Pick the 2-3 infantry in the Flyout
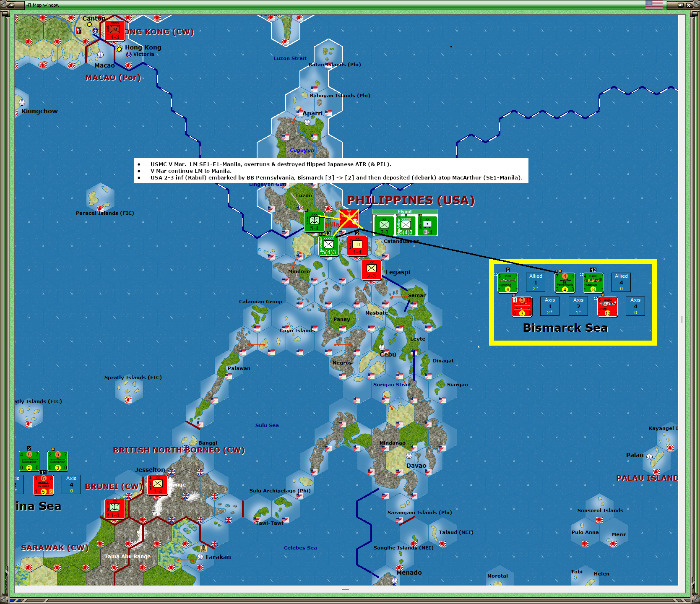The height and width of the screenshot is (604, 700). point(384,226)
